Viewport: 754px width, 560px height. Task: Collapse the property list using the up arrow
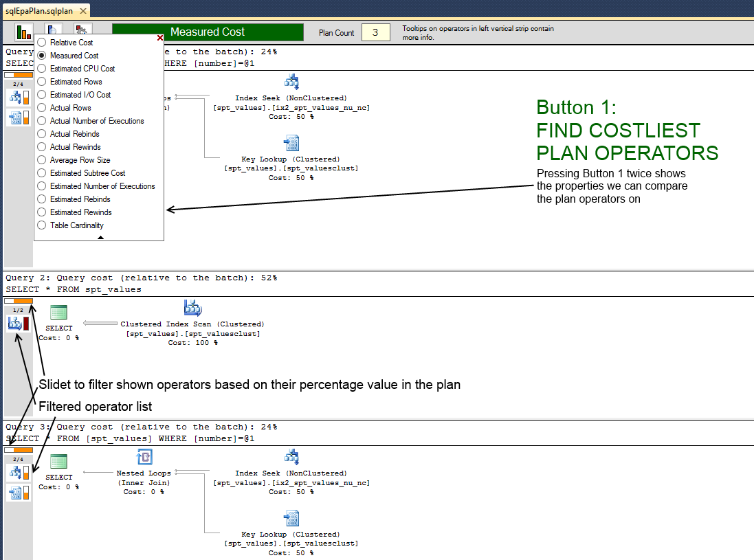coord(100,238)
